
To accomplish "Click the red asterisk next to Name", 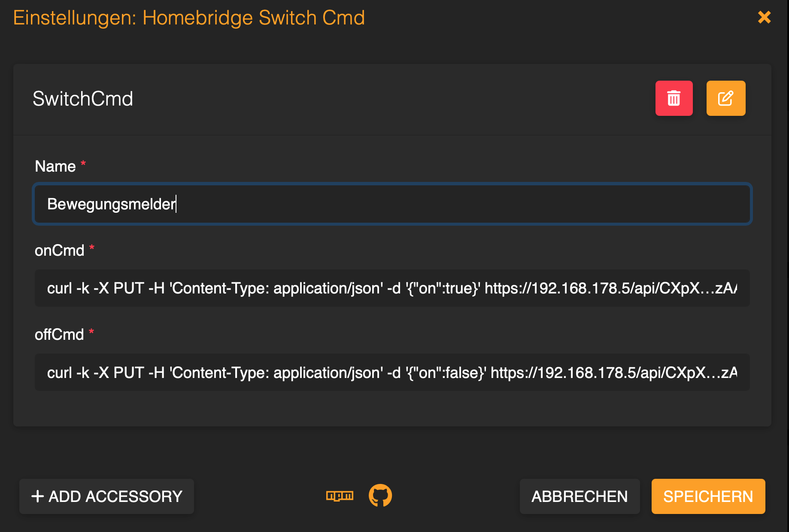I will (x=83, y=163).
